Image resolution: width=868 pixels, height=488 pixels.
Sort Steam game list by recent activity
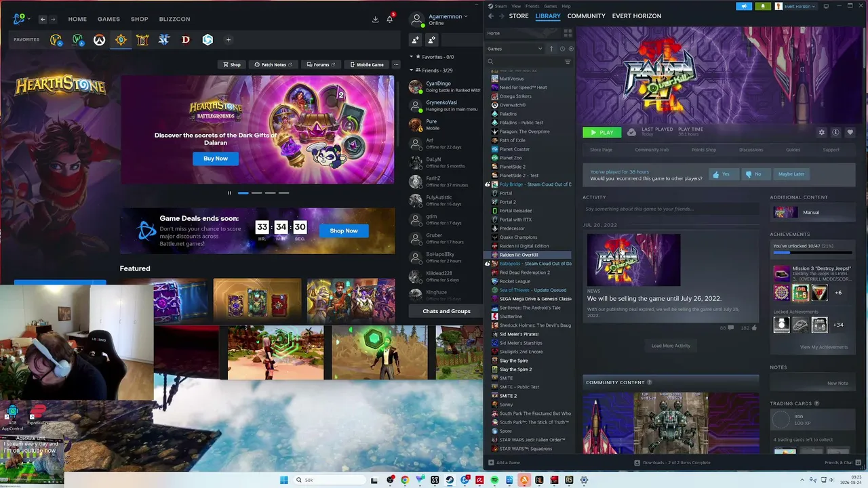pyautogui.click(x=562, y=49)
